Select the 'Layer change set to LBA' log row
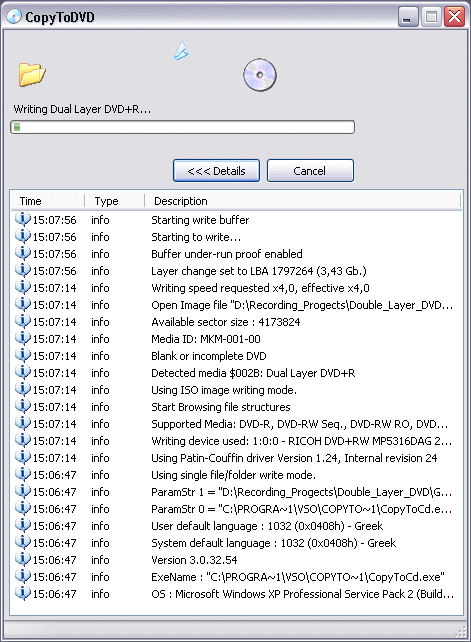The image size is (471, 642). [x=237, y=271]
